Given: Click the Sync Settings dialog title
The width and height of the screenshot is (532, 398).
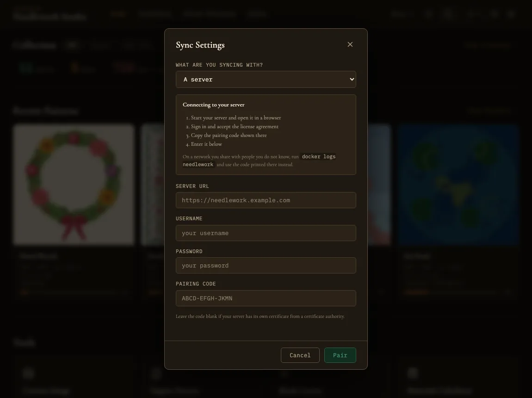Looking at the screenshot, I should coord(200,45).
